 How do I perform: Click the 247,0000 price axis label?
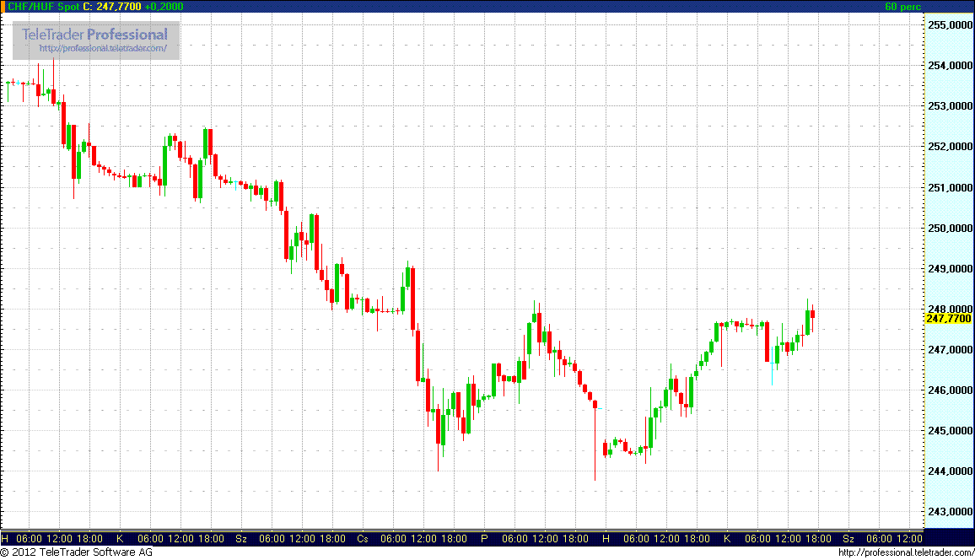[950, 349]
